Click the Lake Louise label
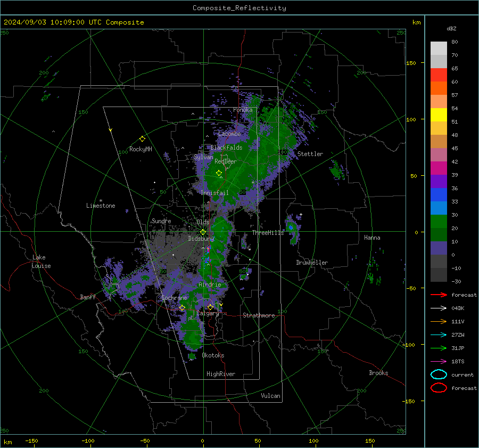The image size is (479, 448). point(41,262)
